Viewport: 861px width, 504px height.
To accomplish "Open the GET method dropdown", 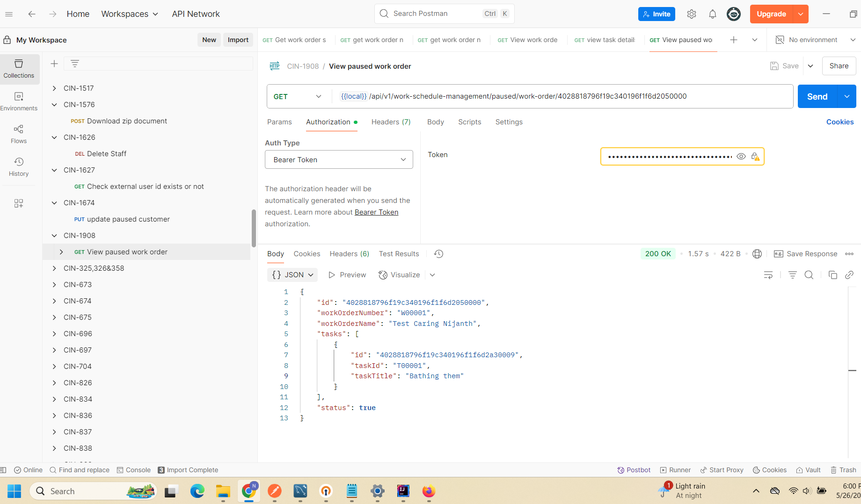I will point(298,96).
